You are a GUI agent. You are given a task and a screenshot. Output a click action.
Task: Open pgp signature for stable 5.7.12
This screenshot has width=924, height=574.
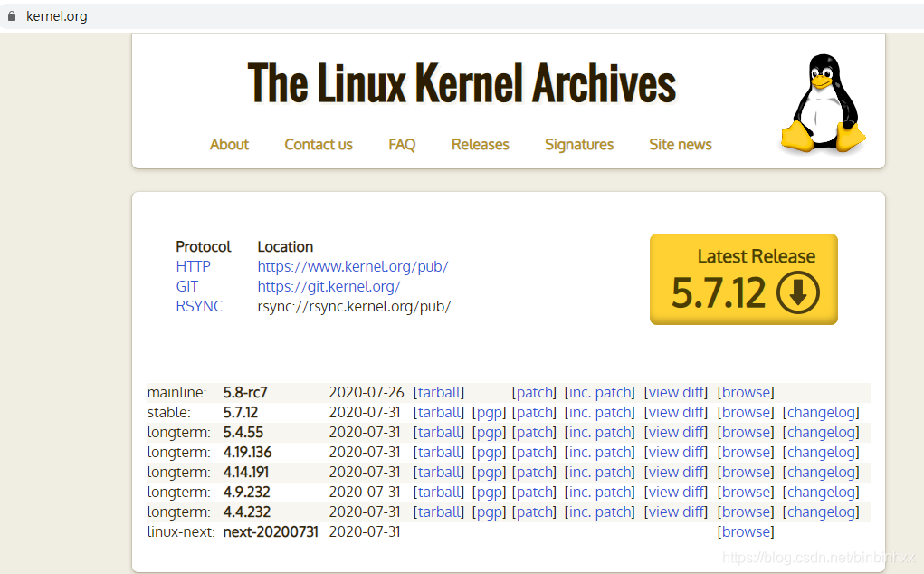[x=489, y=413]
